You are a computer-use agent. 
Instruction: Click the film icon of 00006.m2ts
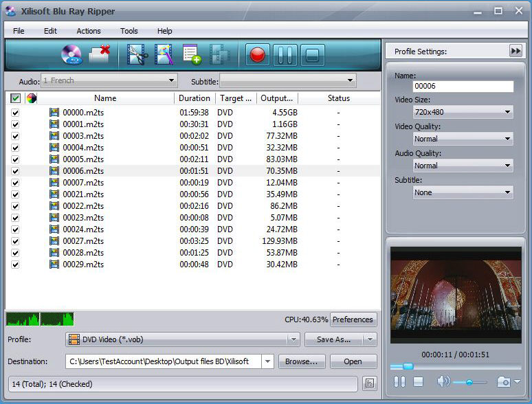click(x=54, y=170)
